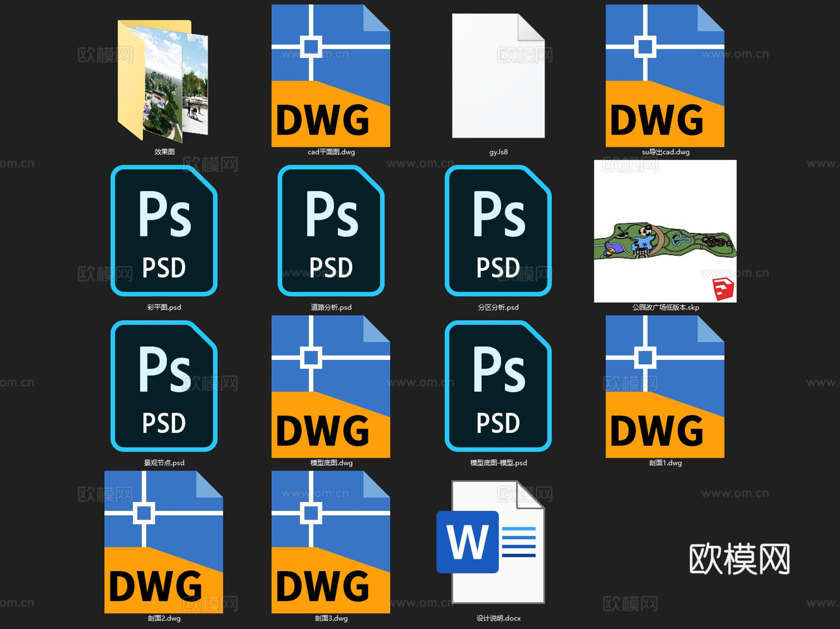The width and height of the screenshot is (840, 629).
Task: Select the 模型底图.dwg DWG file icon
Action: pyautogui.click(x=331, y=387)
